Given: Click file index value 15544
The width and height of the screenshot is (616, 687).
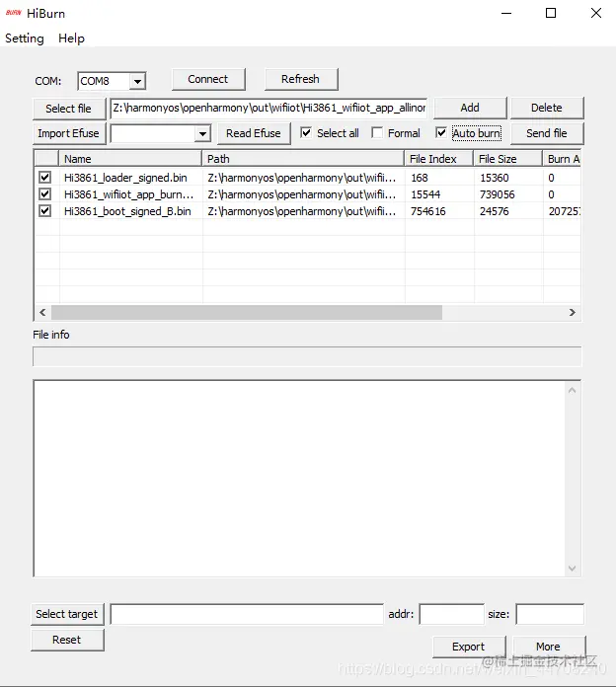Looking at the screenshot, I should click(425, 194).
